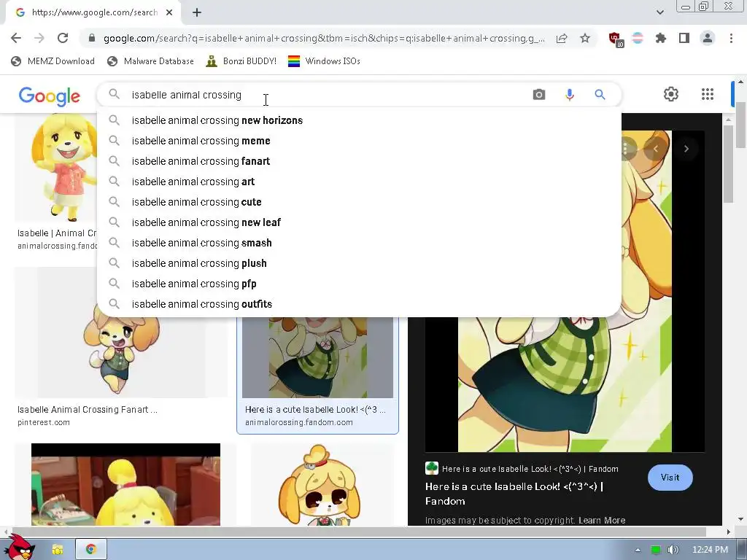Open the Google apps grid
Viewport: 747px width, 560px height.
(708, 94)
